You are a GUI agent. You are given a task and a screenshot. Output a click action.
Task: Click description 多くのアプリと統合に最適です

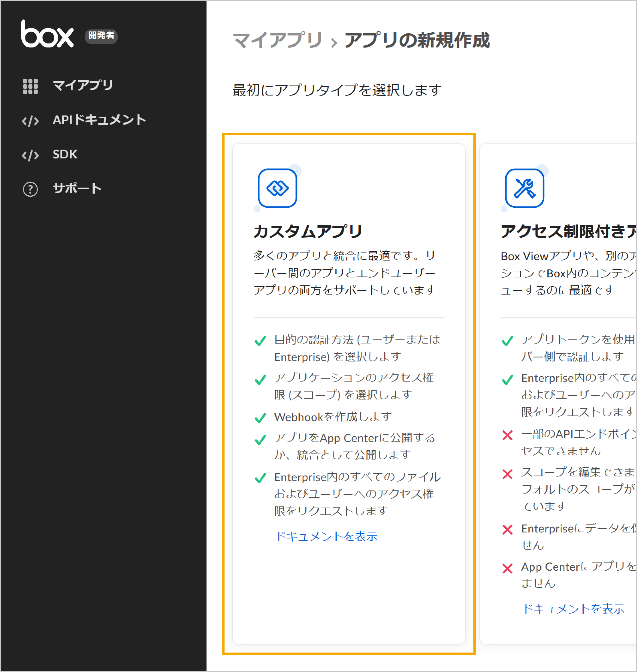click(x=345, y=273)
